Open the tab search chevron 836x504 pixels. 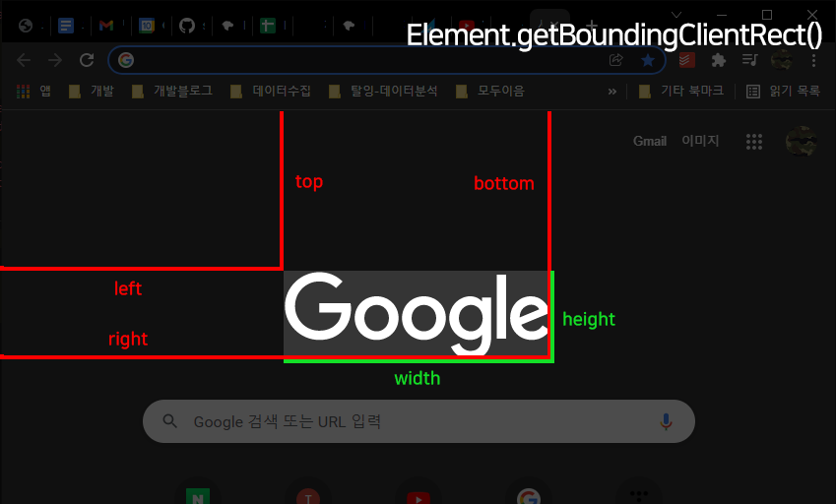click(676, 15)
